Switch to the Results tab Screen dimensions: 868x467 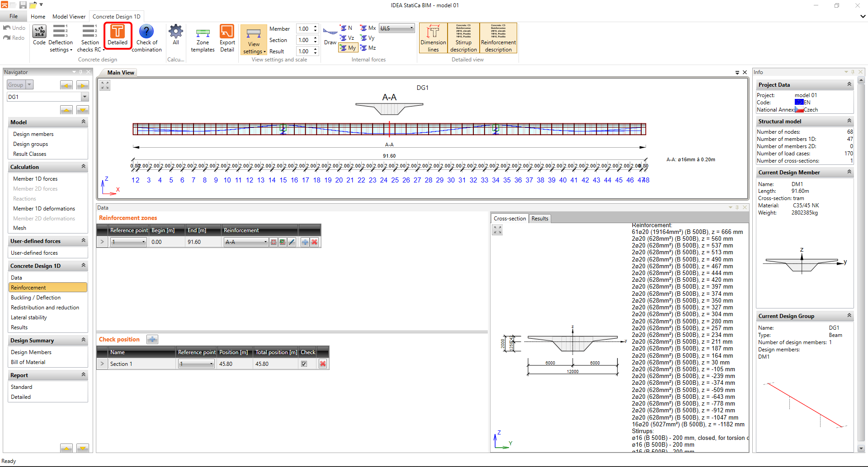[539, 219]
